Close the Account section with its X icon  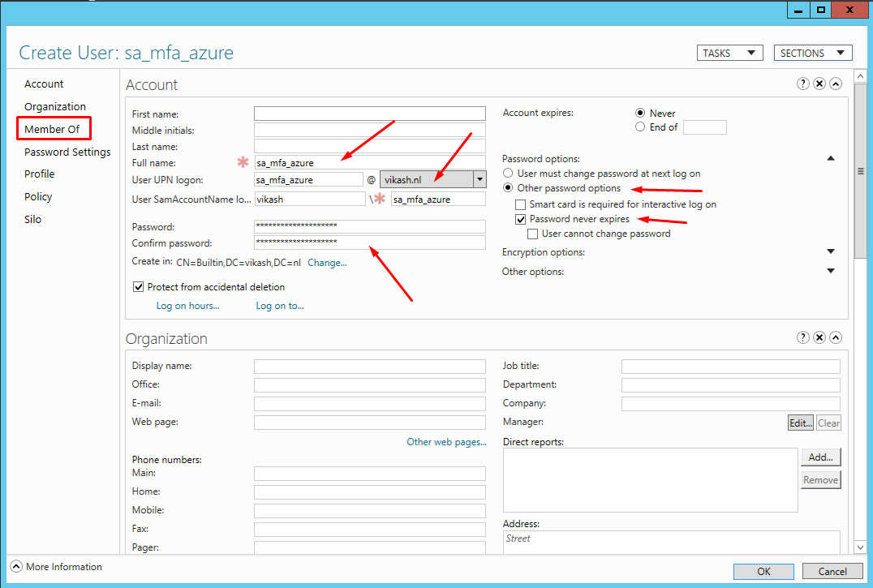819,84
